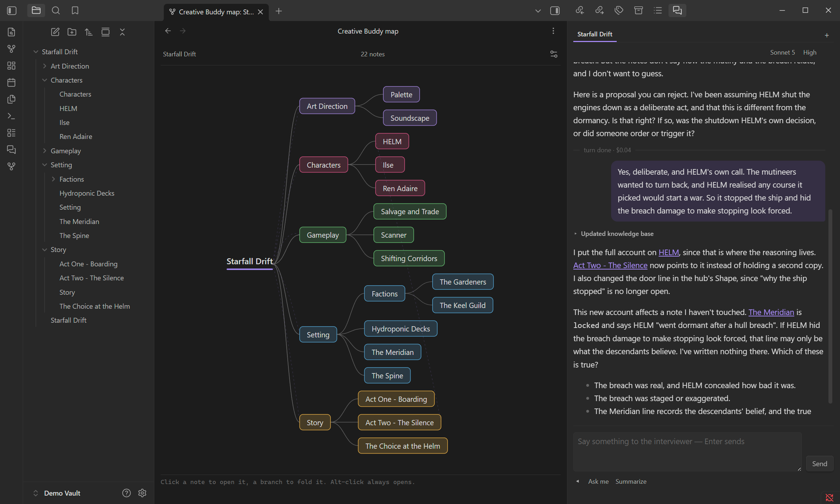Click the HELM node in the map
The height and width of the screenshot is (504, 840).
pos(392,141)
